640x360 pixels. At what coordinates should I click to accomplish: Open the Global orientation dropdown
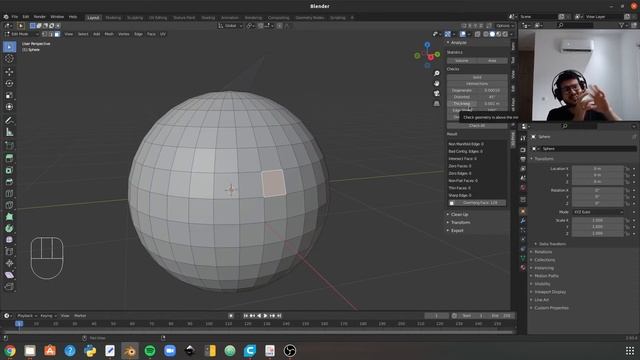coord(231,26)
